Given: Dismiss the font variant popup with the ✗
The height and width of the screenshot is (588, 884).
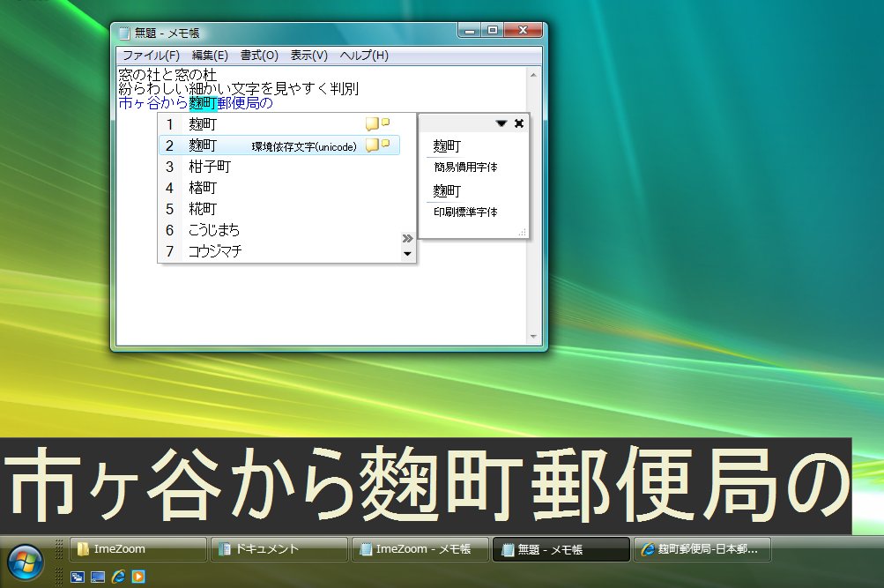Looking at the screenshot, I should tap(518, 123).
